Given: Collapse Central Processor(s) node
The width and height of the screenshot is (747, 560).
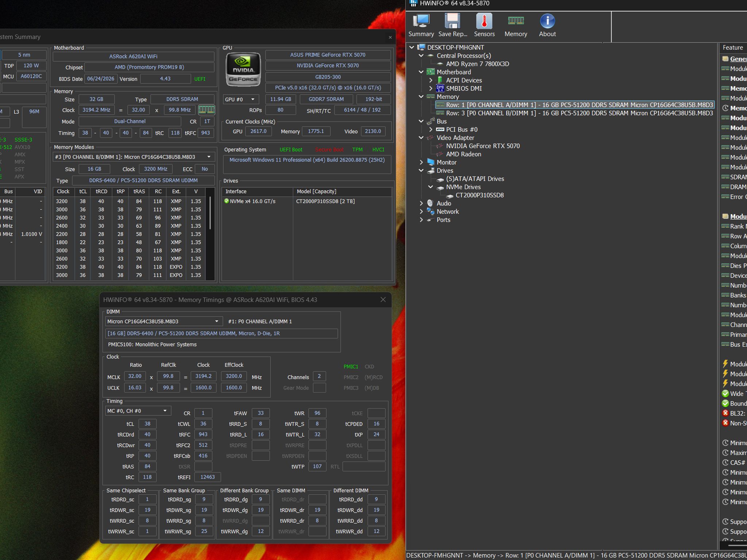Looking at the screenshot, I should coord(421,56).
